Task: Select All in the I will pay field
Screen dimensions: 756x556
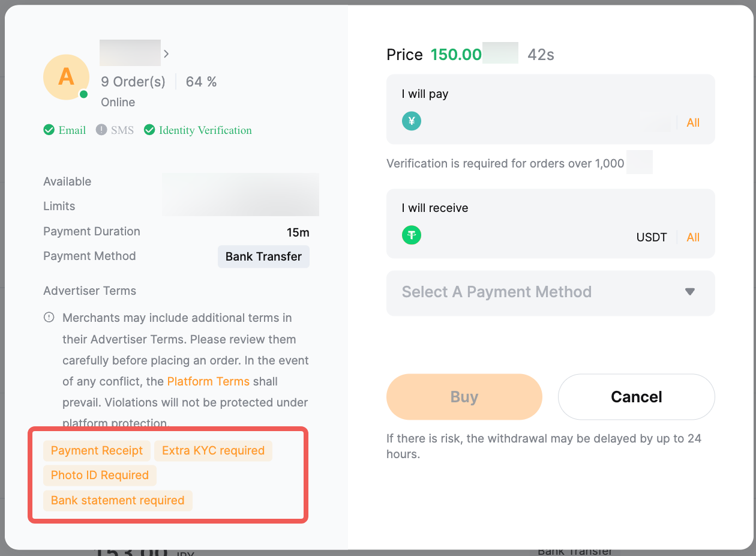Action: [693, 123]
